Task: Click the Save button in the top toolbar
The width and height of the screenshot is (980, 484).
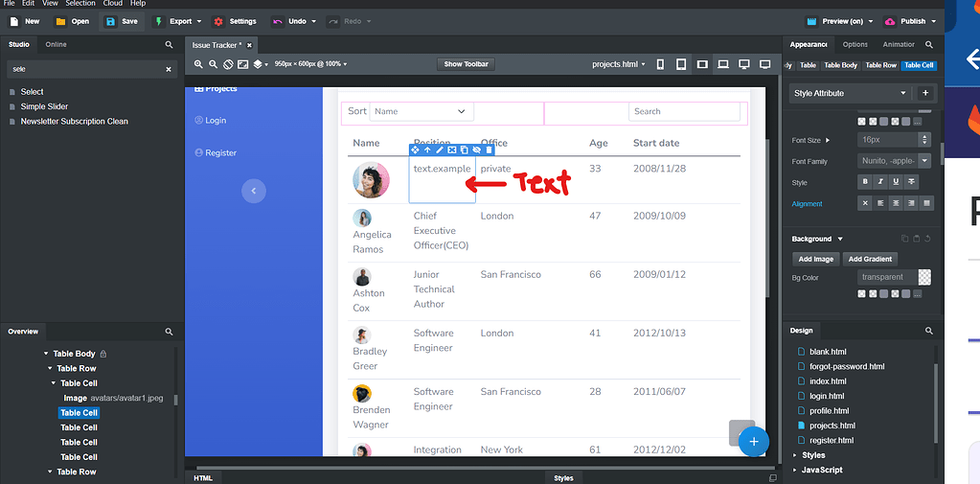Action: pyautogui.click(x=121, y=21)
